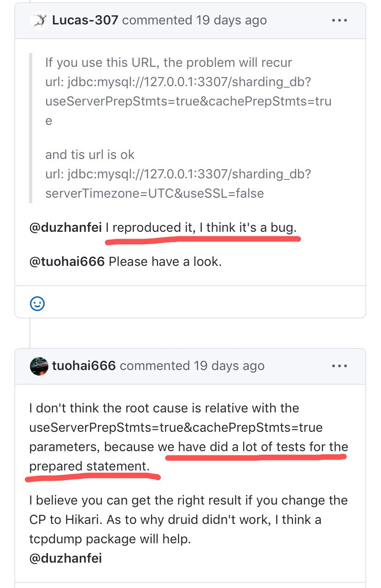
Task: Open options menu on Lucas-307's comment
Action: click(x=340, y=20)
